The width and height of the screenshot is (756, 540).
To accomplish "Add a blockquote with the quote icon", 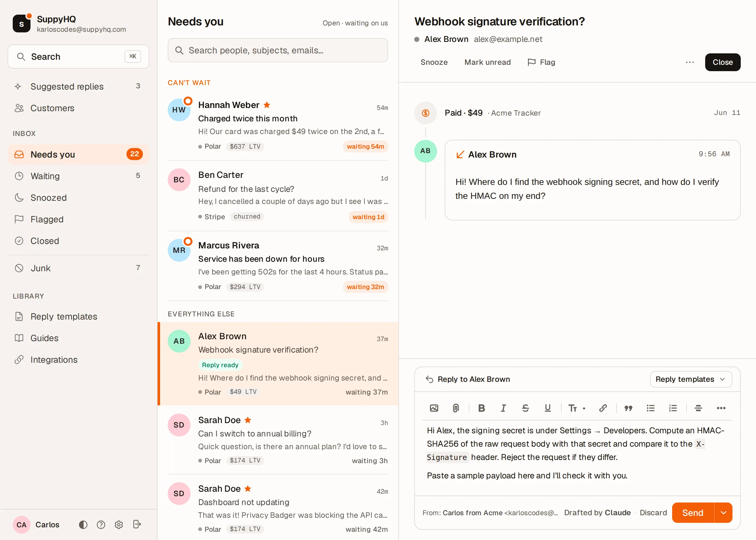I will pyautogui.click(x=628, y=408).
